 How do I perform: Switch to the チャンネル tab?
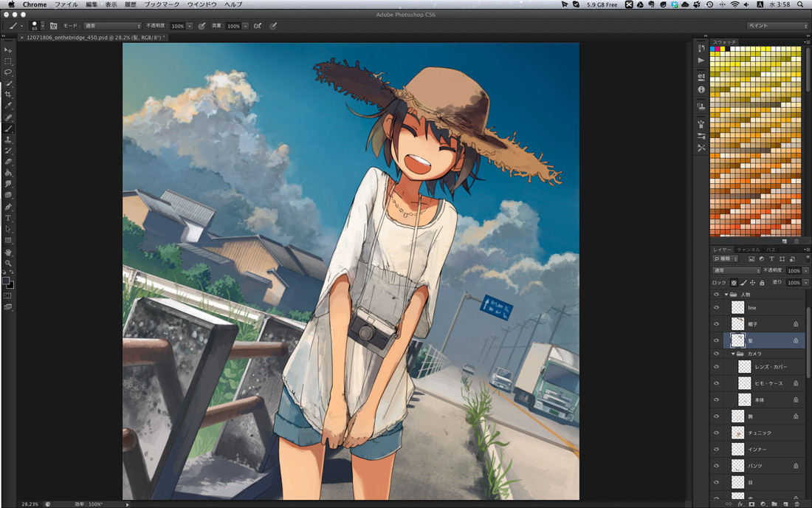point(749,250)
